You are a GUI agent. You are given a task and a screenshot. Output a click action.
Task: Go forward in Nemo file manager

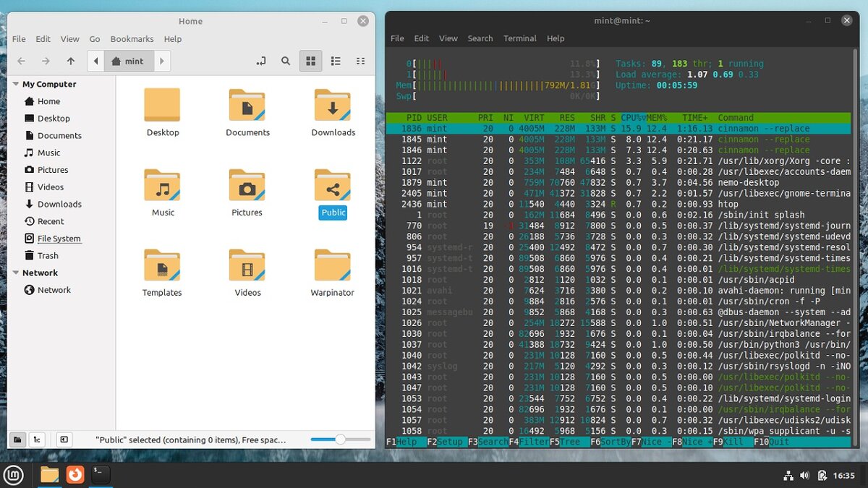click(x=46, y=61)
